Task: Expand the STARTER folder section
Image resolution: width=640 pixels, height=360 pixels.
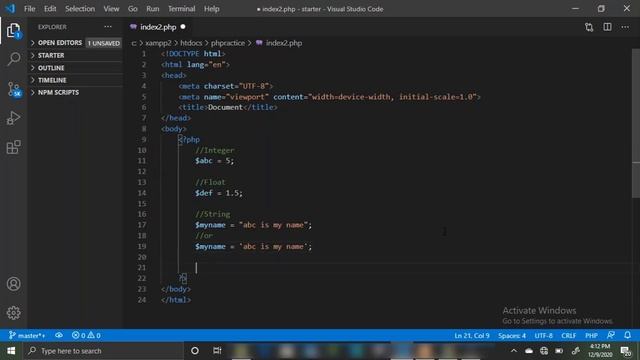Action: pos(76,55)
